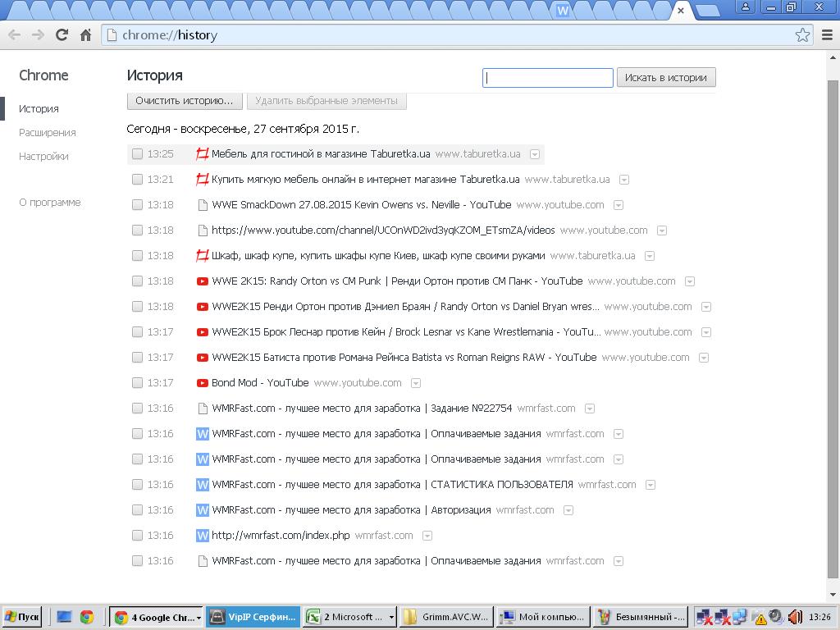Click W favicon of wmrfast.com/index.php entry
Viewport: 840px width, 630px height.
click(x=202, y=536)
